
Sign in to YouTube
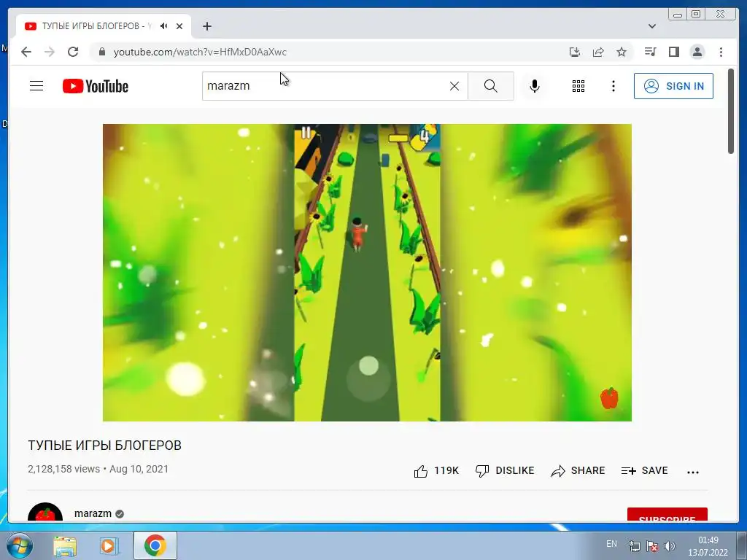(673, 86)
